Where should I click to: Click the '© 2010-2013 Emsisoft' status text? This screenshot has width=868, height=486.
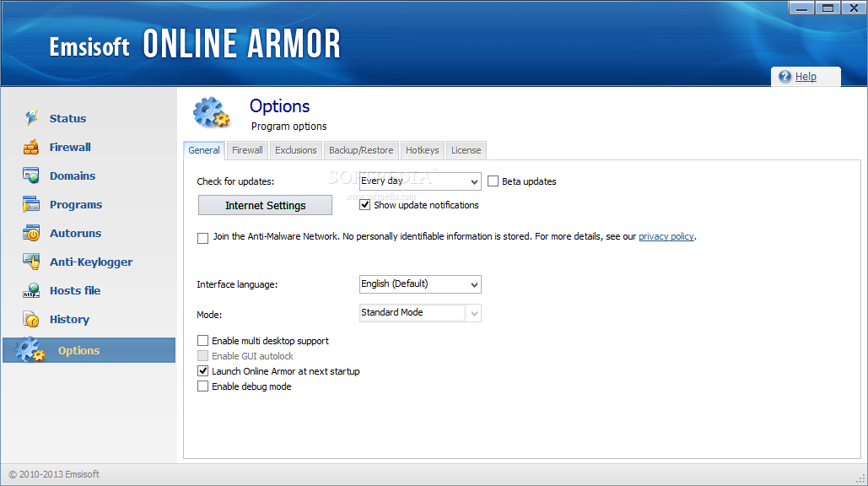coord(54,474)
